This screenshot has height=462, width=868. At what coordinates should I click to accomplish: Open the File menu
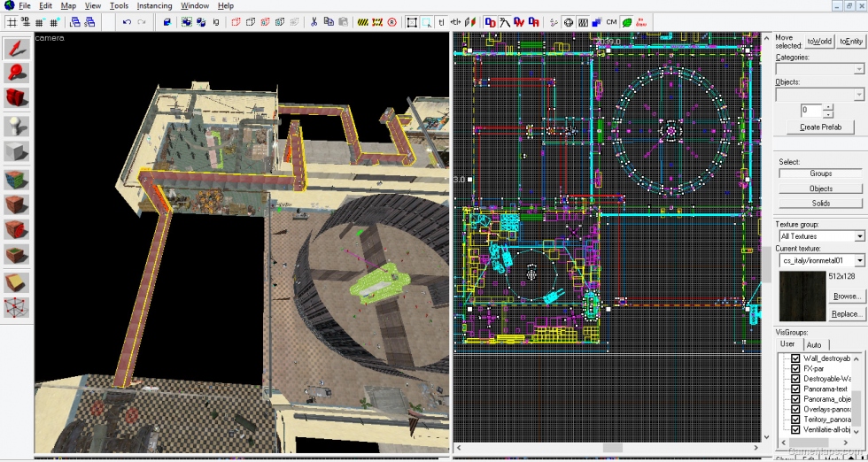tap(25, 5)
